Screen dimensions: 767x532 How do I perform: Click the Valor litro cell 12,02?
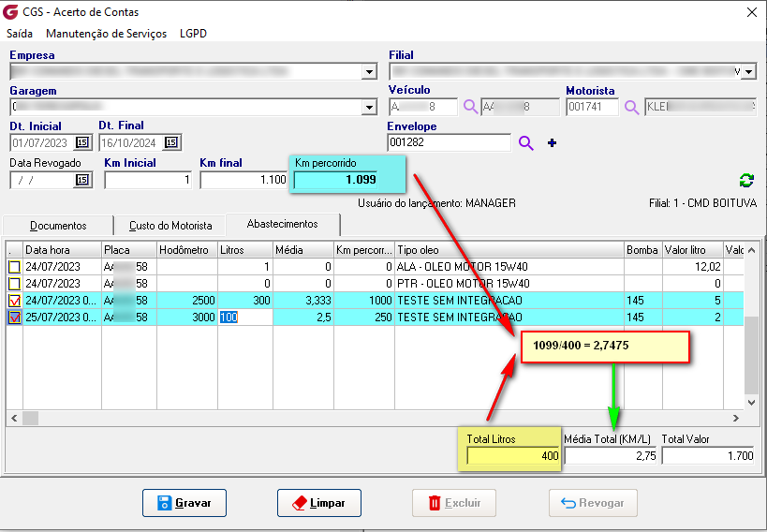pos(693,267)
